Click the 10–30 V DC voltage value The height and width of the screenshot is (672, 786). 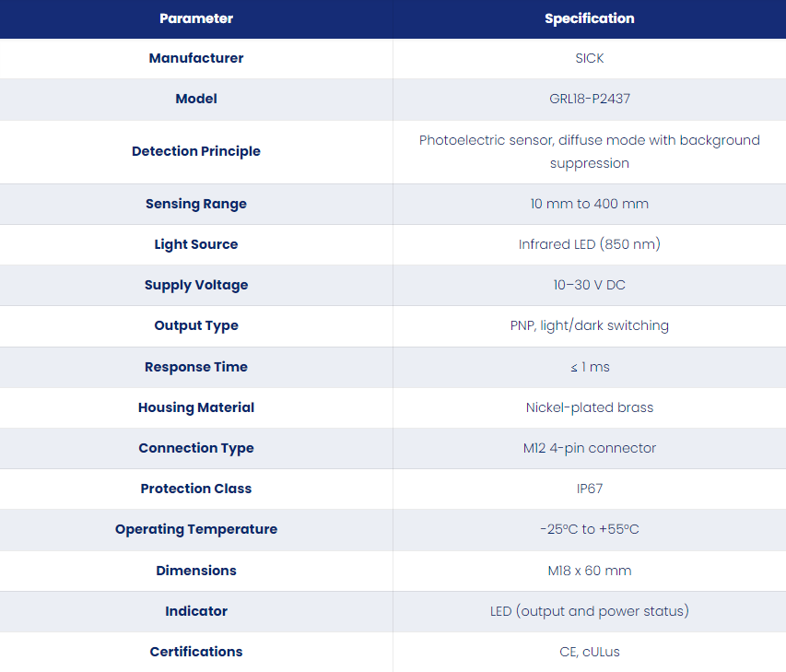[590, 286]
